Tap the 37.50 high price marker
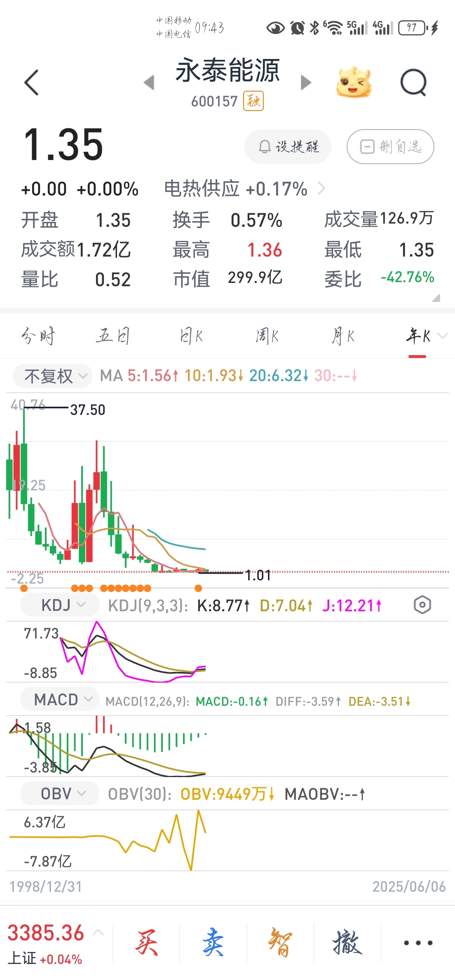This screenshot has height=980, width=455. (x=88, y=410)
